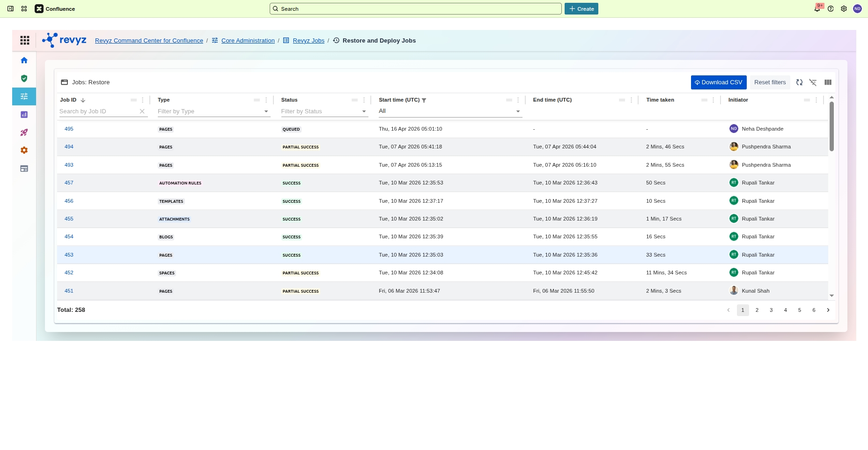Click the home icon in sidebar
The width and height of the screenshot is (868, 450).
point(24,60)
